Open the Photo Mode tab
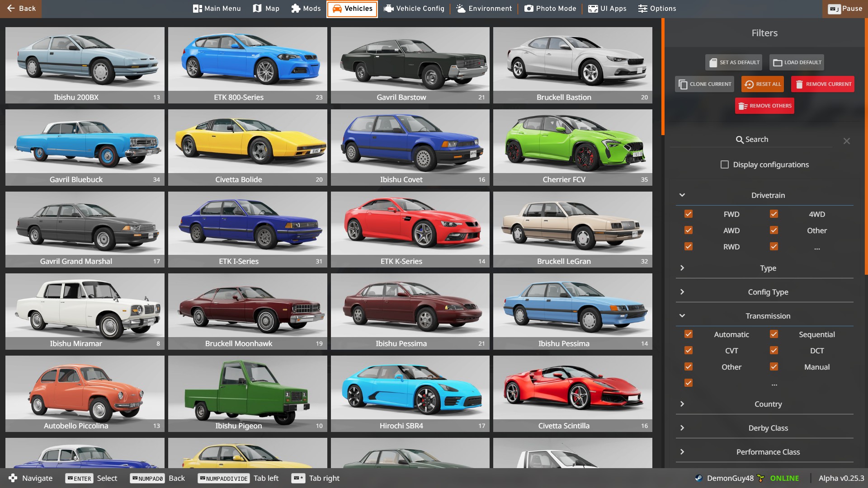This screenshot has height=488, width=868. pyautogui.click(x=550, y=9)
